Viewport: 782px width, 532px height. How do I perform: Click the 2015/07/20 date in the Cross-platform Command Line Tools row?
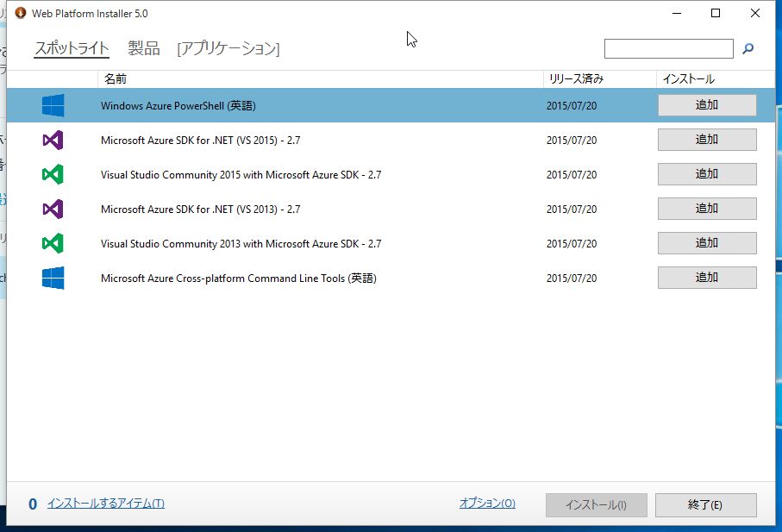tap(572, 279)
